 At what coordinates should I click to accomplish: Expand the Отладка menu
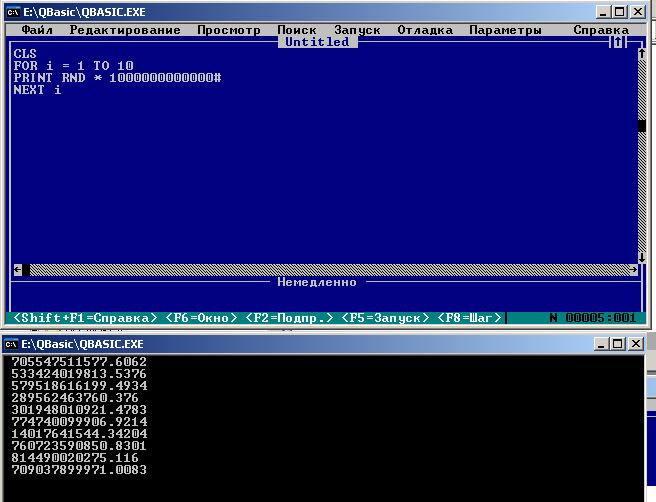click(425, 30)
